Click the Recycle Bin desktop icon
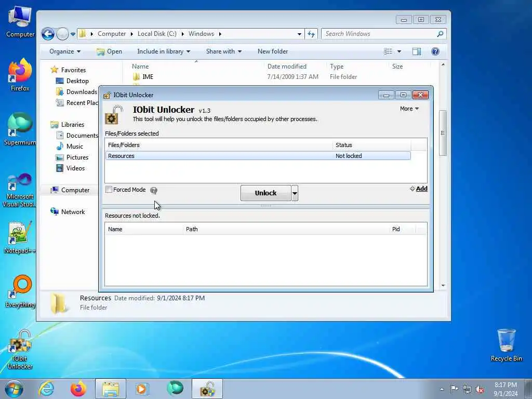Image resolution: width=532 pixels, height=399 pixels. point(506,345)
